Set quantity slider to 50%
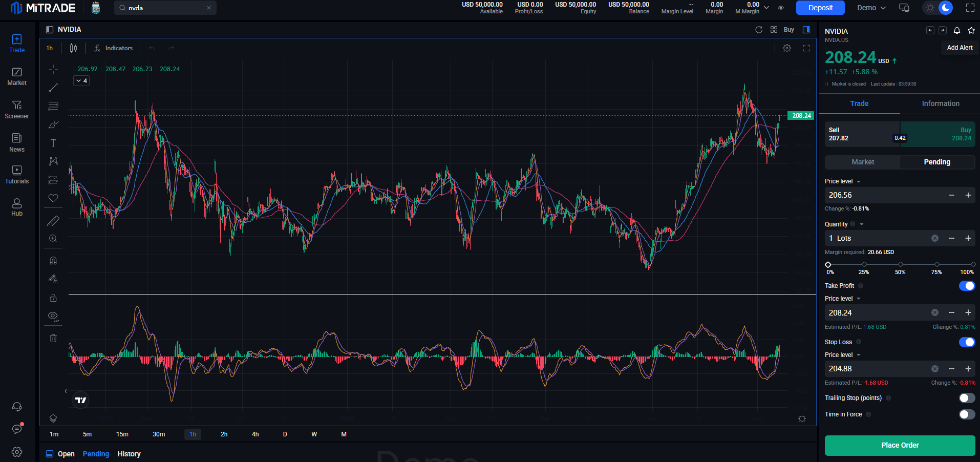This screenshot has height=462, width=980. 900,264
